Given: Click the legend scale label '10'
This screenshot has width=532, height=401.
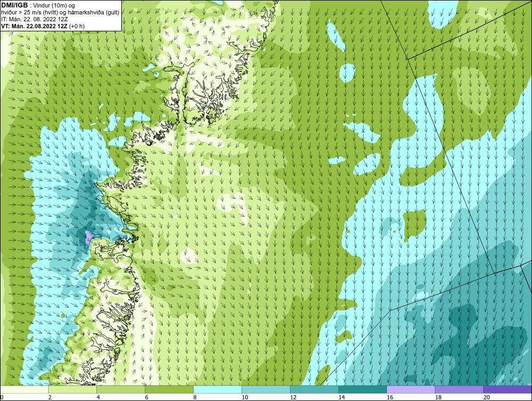Looking at the screenshot, I should click(245, 397).
